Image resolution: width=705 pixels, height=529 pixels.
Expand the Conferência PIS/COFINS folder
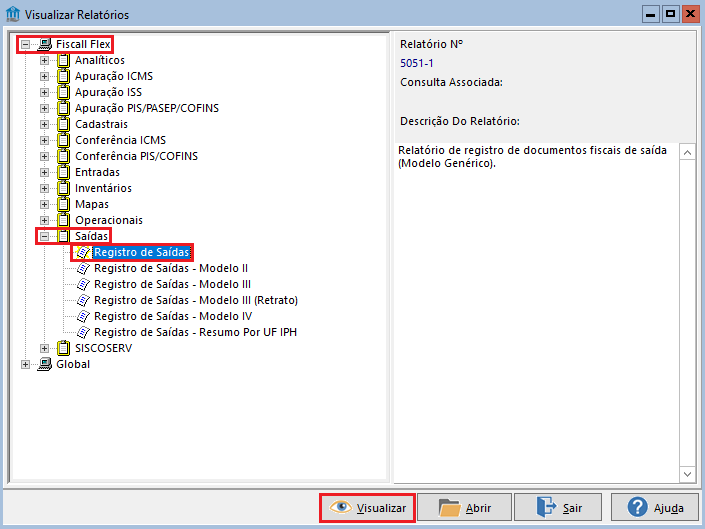click(x=44, y=156)
